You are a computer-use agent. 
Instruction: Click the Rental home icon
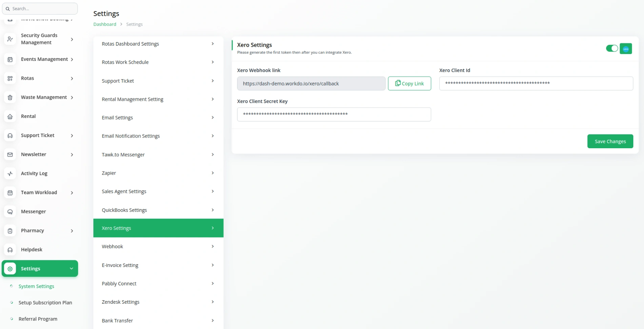click(x=10, y=116)
